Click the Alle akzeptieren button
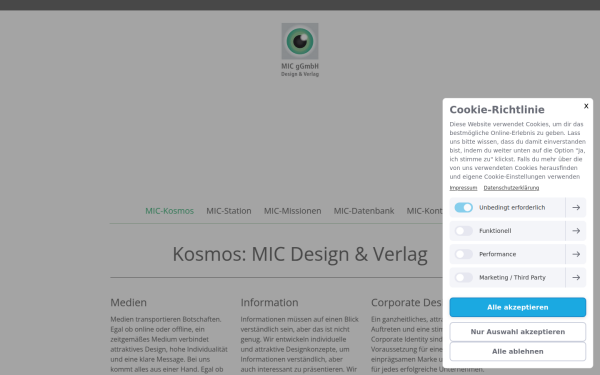Image resolution: width=600 pixels, height=375 pixels. point(518,307)
